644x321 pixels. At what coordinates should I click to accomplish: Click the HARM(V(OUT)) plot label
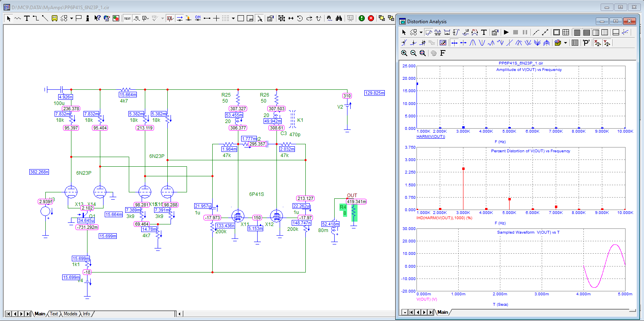coord(431,137)
